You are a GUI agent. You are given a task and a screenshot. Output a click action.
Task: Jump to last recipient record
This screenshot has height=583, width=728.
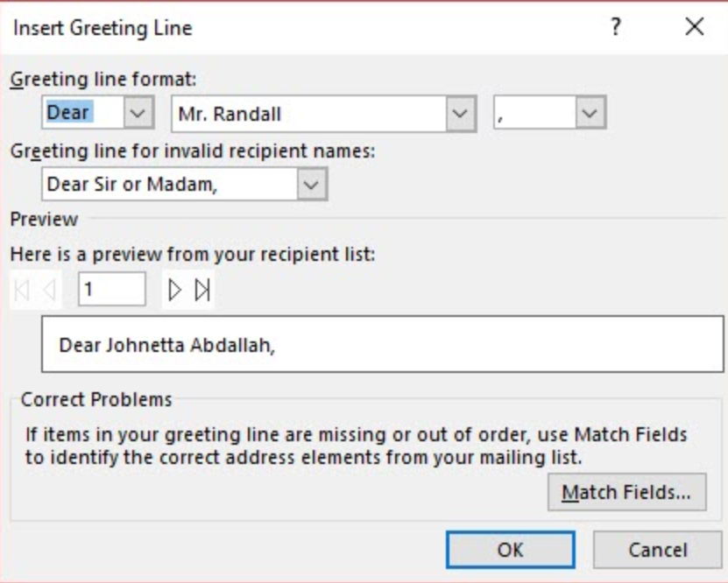[202, 291]
